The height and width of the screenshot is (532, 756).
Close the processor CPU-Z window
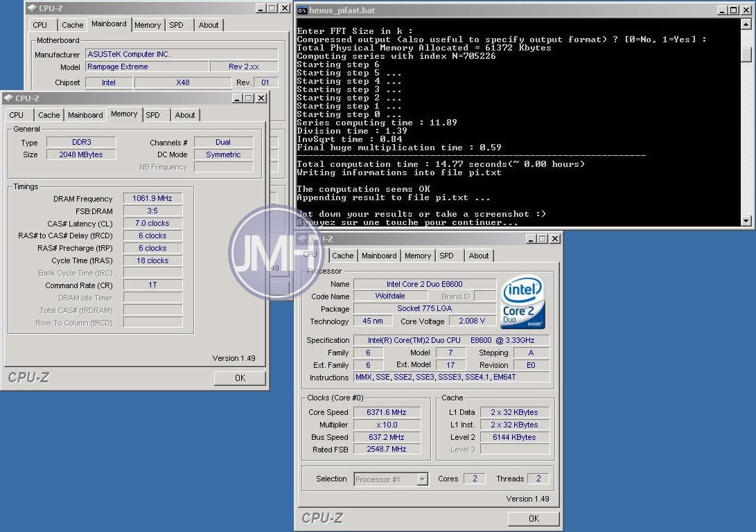(555, 239)
